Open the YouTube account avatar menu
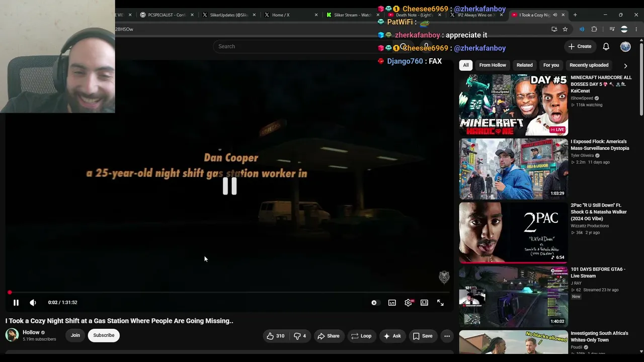The height and width of the screenshot is (362, 644). pyautogui.click(x=625, y=46)
